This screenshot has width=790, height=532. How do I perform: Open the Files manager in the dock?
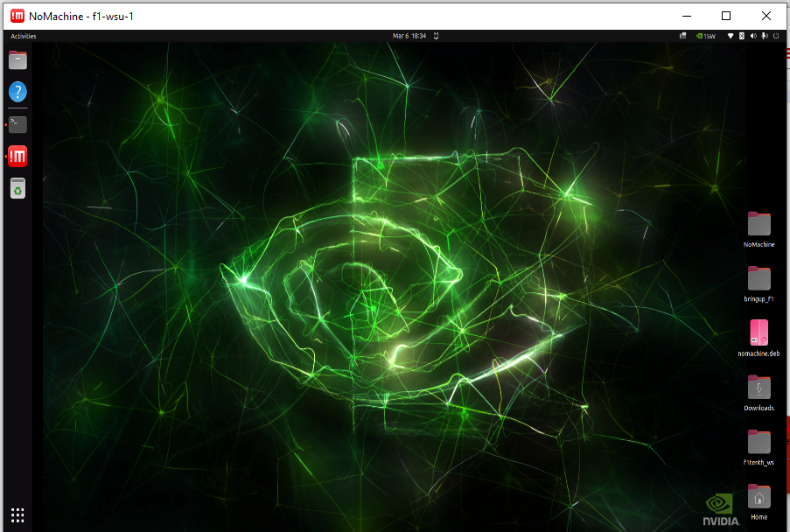17,60
